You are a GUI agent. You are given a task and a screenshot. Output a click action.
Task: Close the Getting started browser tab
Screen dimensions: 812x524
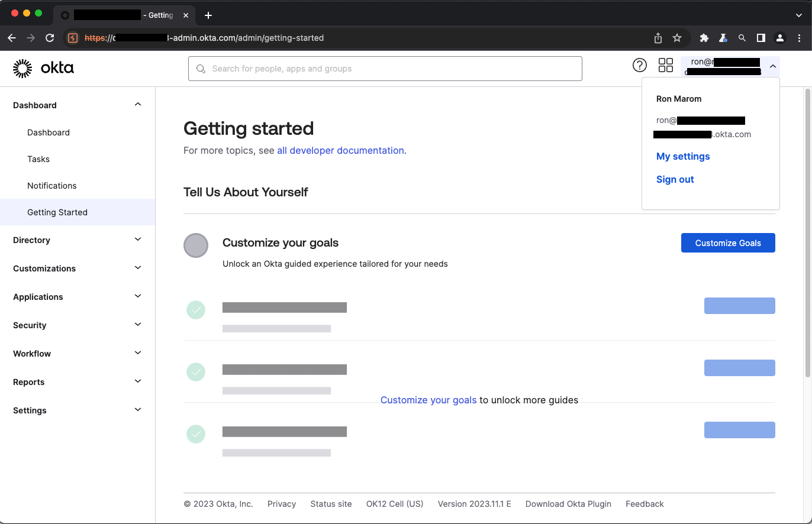[x=186, y=15]
